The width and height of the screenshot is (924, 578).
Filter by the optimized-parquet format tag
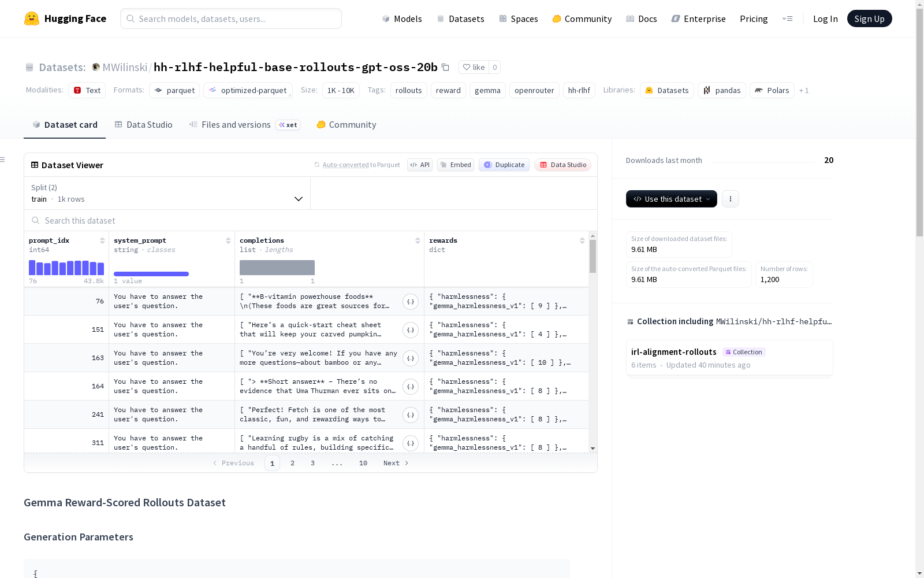(248, 90)
